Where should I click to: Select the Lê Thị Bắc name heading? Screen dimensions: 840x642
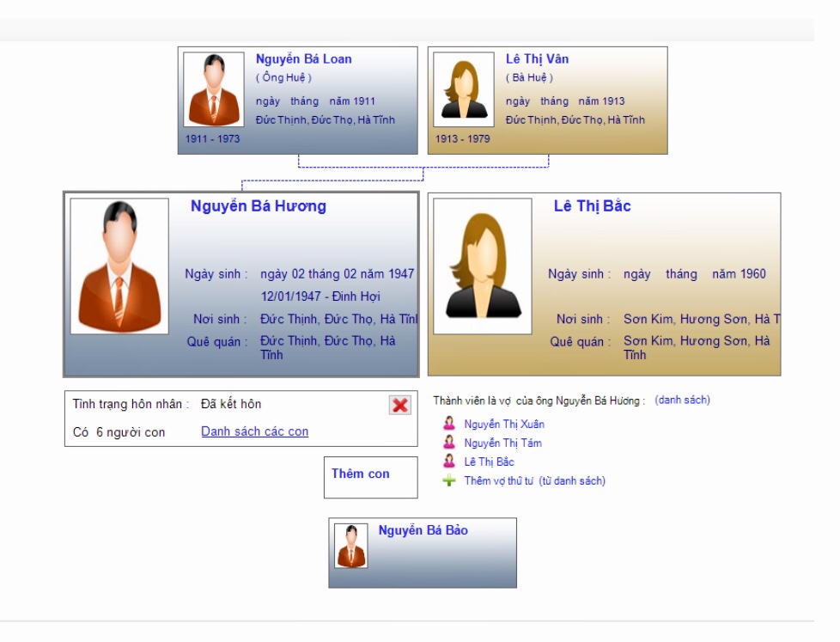593,206
